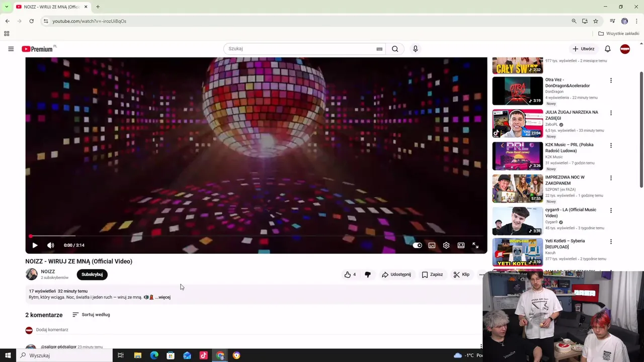Reload the page with refresh icon
The width and height of the screenshot is (644, 362).
[x=31, y=21]
